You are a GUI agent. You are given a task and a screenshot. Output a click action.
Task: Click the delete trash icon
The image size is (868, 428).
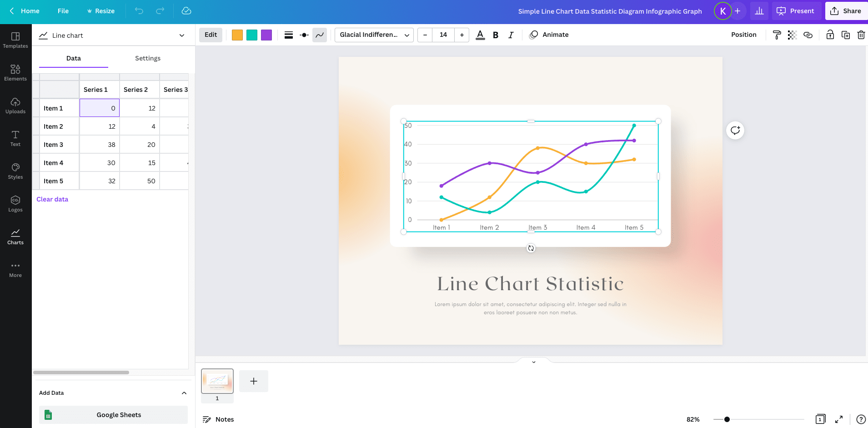point(861,35)
